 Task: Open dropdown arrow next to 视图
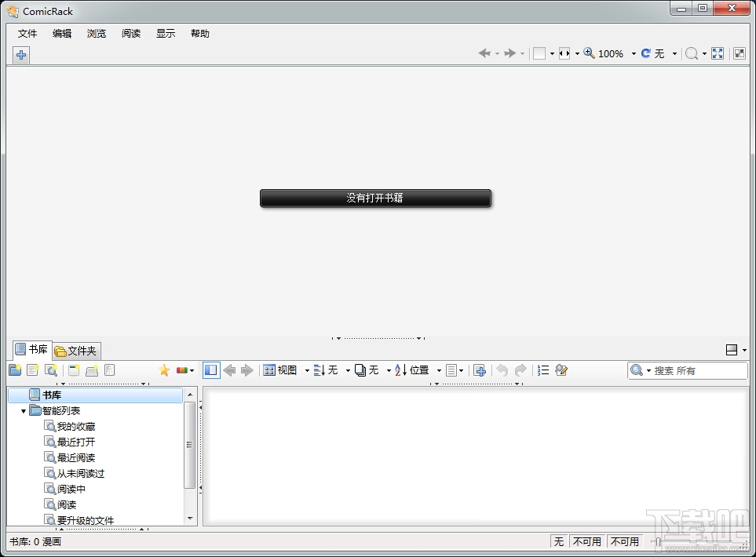pyautogui.click(x=307, y=370)
